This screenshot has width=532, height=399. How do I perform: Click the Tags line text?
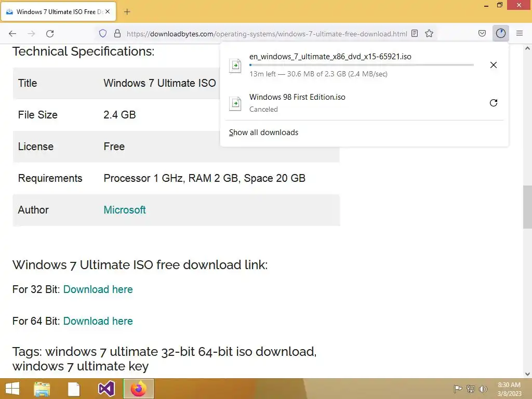click(x=164, y=358)
